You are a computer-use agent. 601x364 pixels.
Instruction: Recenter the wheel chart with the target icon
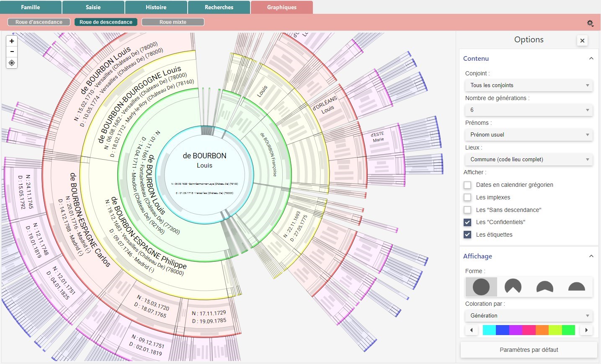click(12, 63)
